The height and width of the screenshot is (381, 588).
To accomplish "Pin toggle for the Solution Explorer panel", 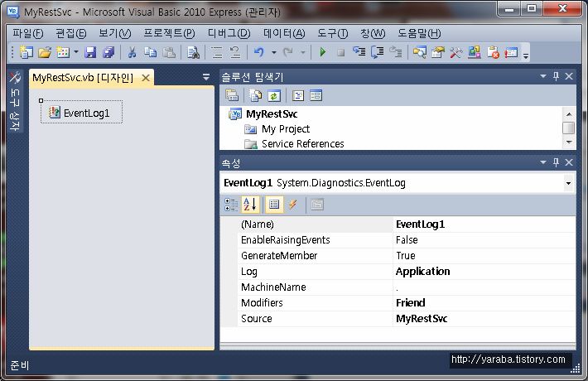I will point(557,76).
